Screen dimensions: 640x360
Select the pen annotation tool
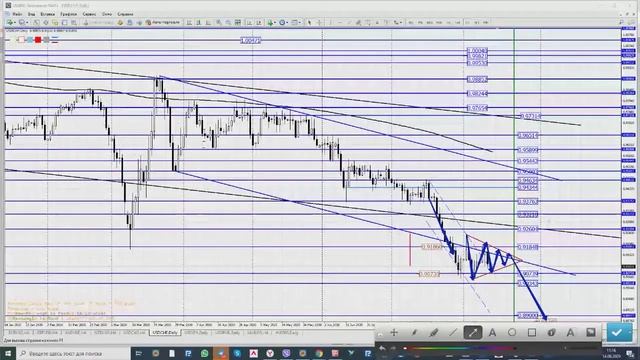414,333
